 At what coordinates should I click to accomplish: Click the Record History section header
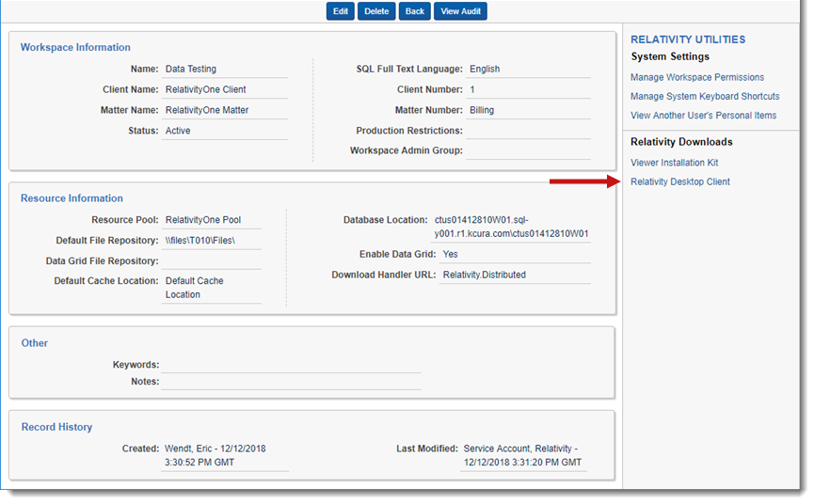pos(56,427)
